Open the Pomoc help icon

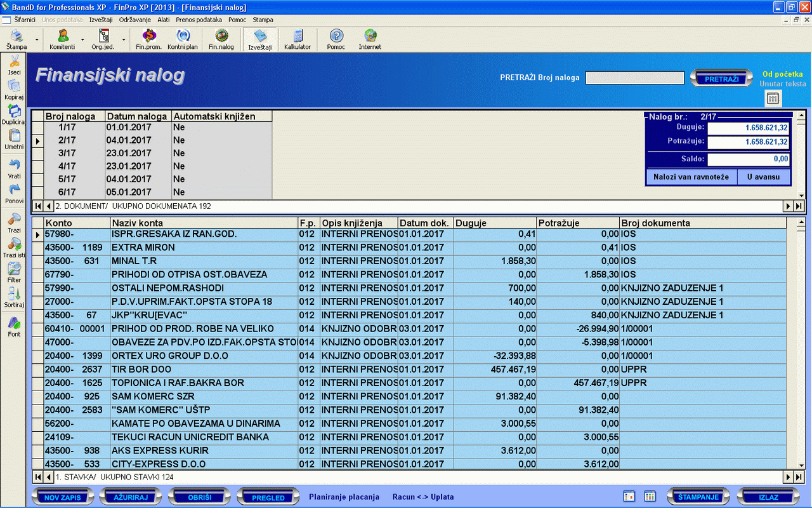336,39
